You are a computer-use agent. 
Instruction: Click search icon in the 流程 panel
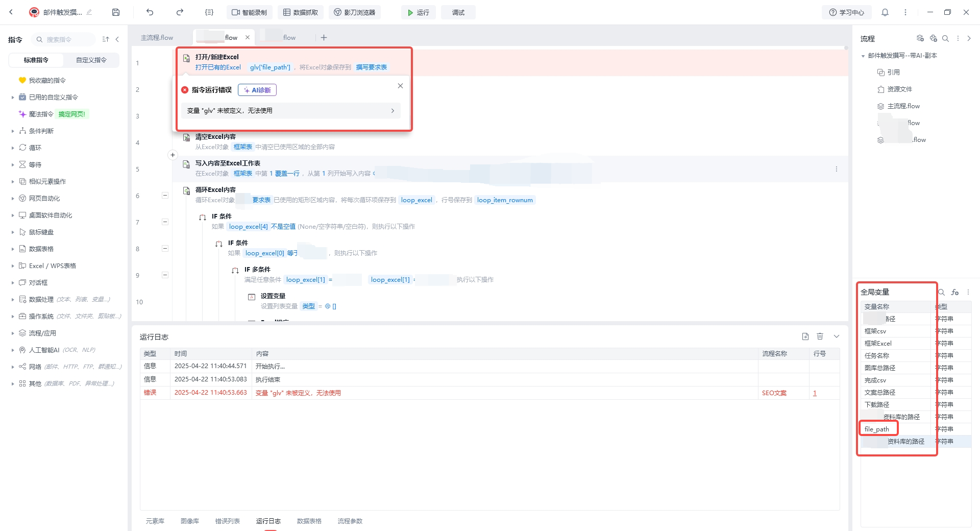(x=945, y=38)
